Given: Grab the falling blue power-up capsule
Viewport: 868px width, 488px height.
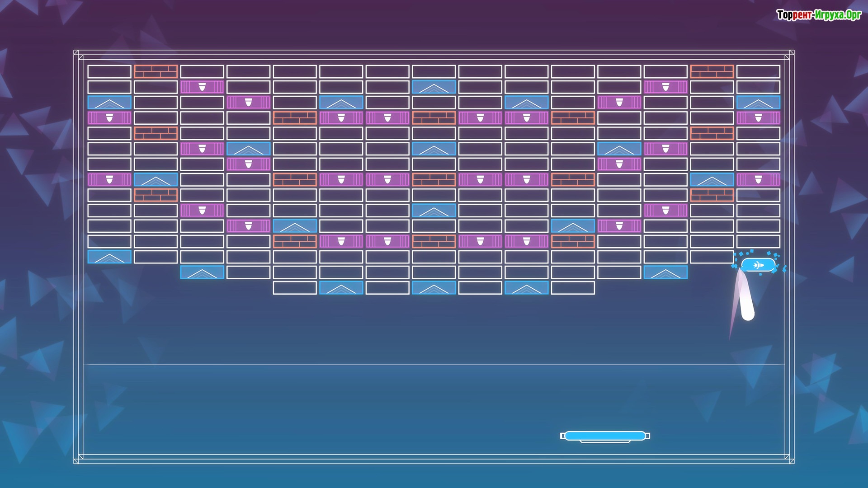Looking at the screenshot, I should 758,265.
